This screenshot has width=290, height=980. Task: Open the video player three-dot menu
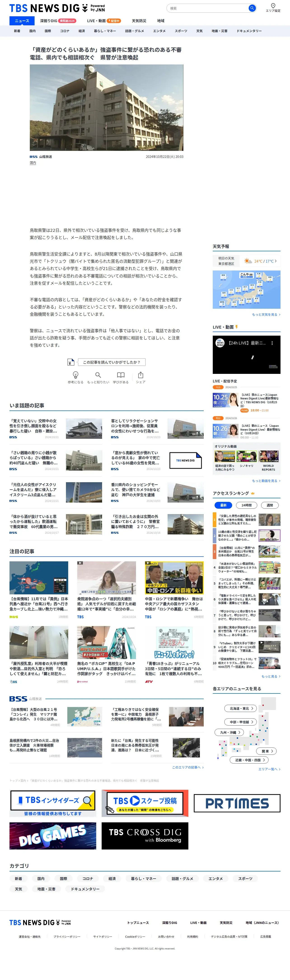(272, 343)
